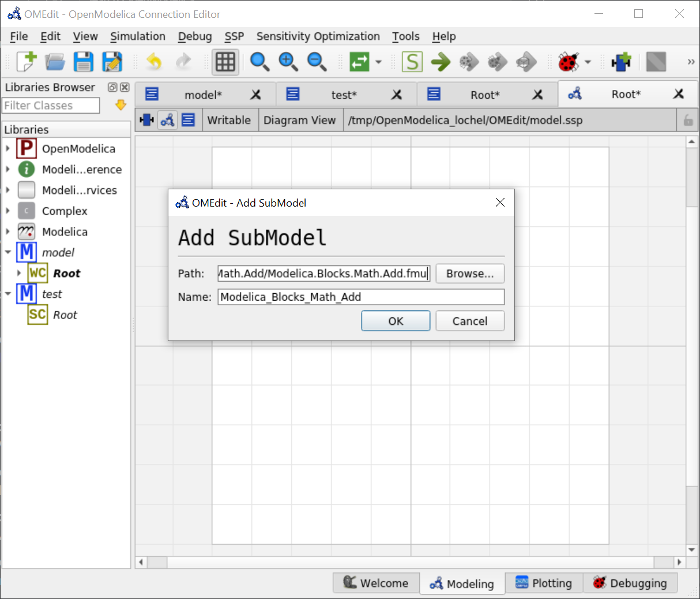Switch to the Plotting perspective
This screenshot has height=599, width=700.
(x=544, y=583)
